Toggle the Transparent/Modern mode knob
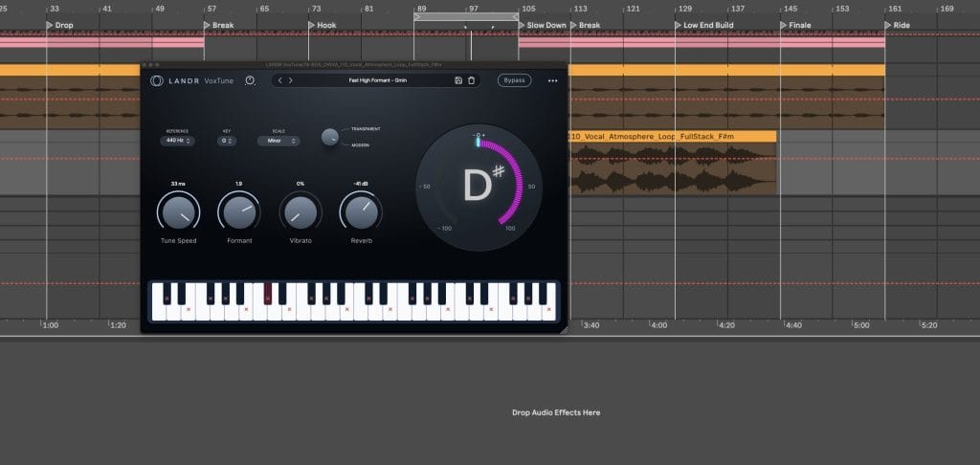This screenshot has height=465, width=980. point(329,137)
